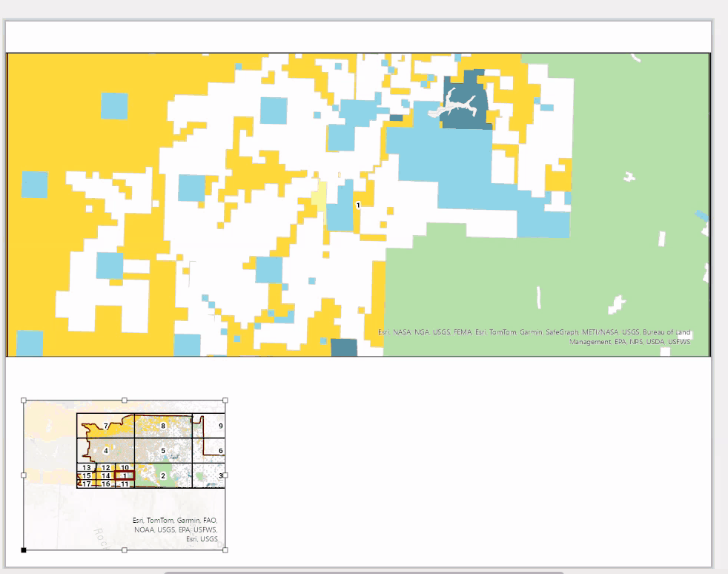Click grid cell 8 in the index map
The image size is (728, 574).
[x=163, y=426]
